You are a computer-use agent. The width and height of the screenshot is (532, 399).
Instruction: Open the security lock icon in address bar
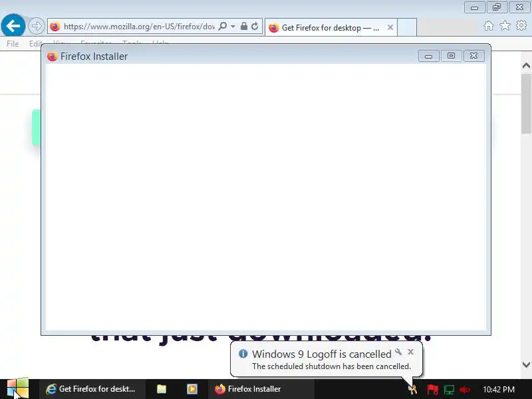tap(243, 26)
